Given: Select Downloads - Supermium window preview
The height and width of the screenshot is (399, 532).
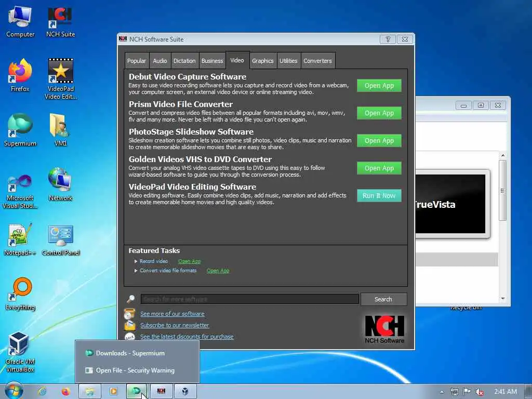Looking at the screenshot, I should [137, 353].
